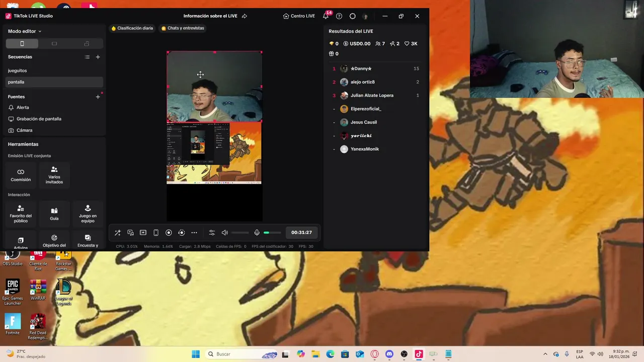
Task: Select viewer Jesus Causil
Action: point(376,122)
